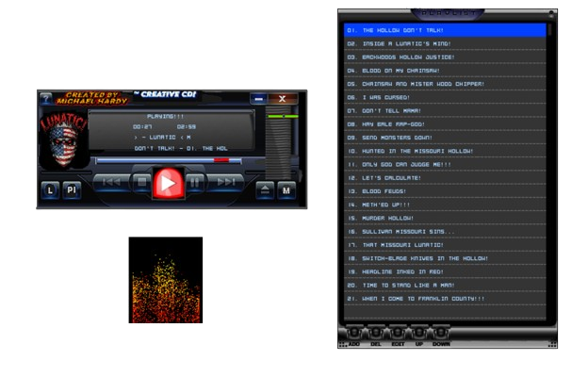Image resolution: width=588 pixels, height=377 pixels.
Task: Toggle the L loop button
Action: click(50, 189)
